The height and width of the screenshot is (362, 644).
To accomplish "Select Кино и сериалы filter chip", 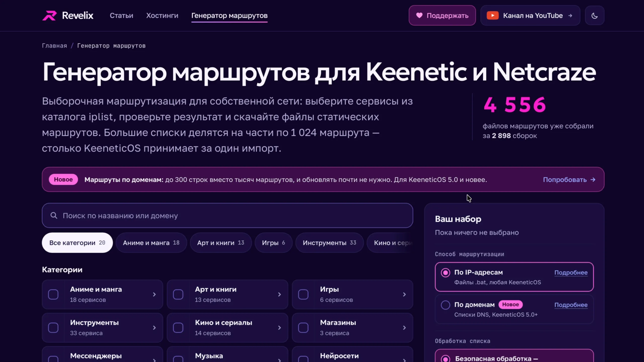I will pos(390,243).
